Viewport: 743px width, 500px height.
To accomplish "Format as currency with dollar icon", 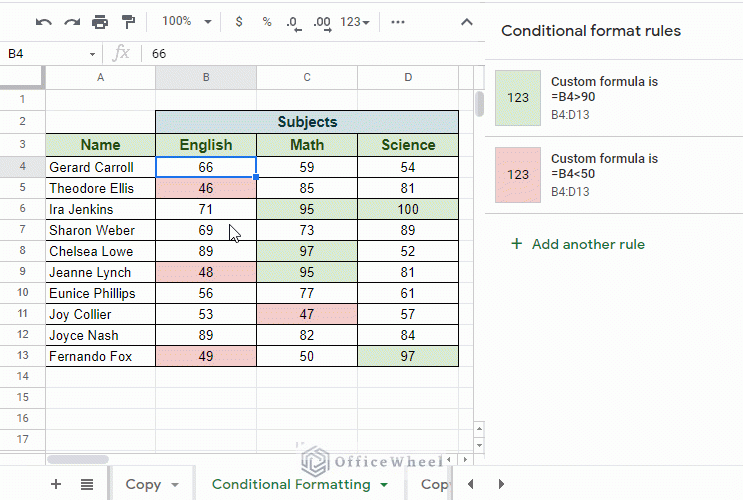I will pos(239,22).
